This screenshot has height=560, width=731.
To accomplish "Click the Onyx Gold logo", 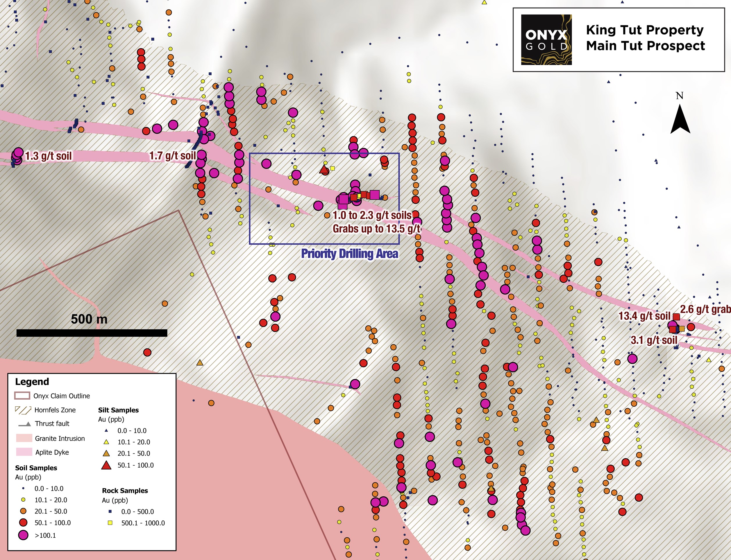I will pos(546,40).
